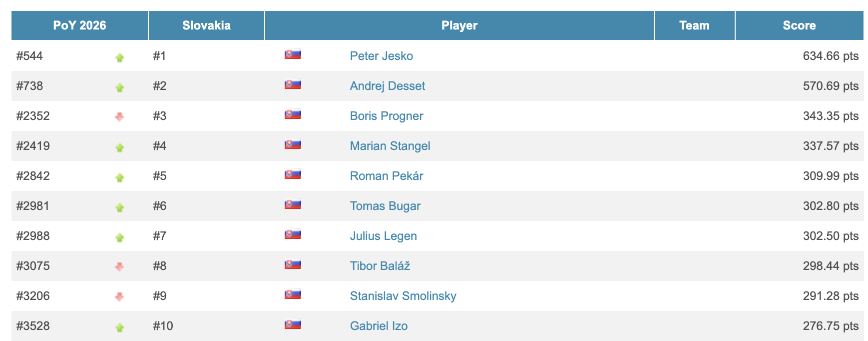Open Peter Jesko's player profile

tap(381, 56)
